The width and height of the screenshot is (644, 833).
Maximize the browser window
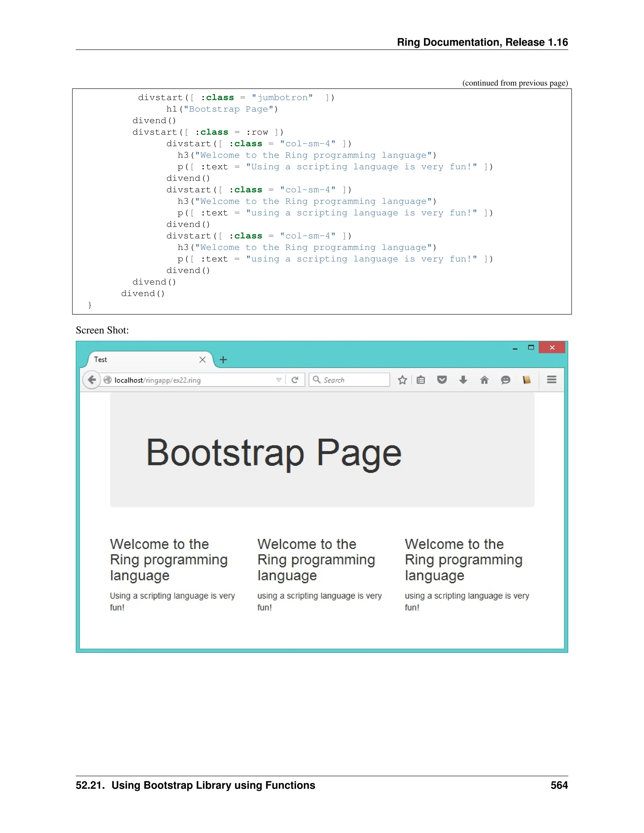tap(531, 347)
